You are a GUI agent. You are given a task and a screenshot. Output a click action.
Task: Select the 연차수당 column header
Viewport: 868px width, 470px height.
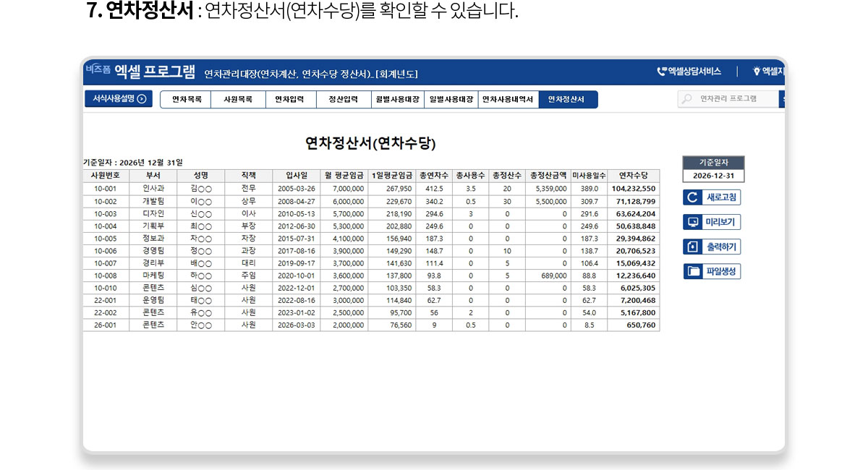click(633, 176)
